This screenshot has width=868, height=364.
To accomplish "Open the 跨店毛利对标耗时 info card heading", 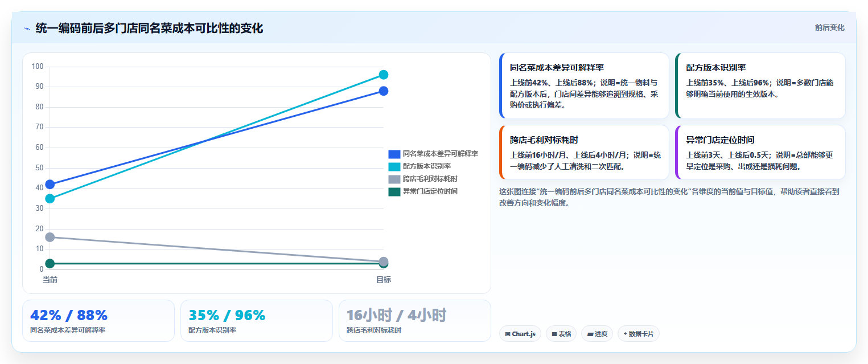I will click(x=544, y=140).
